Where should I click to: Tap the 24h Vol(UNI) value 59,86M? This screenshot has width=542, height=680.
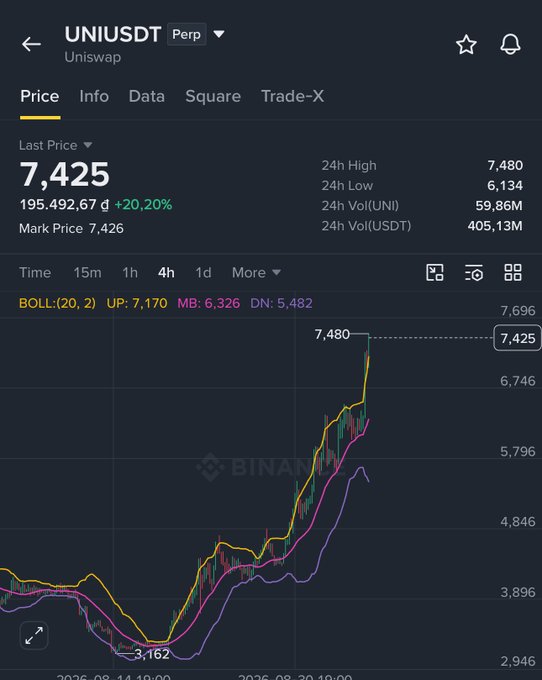click(x=499, y=206)
